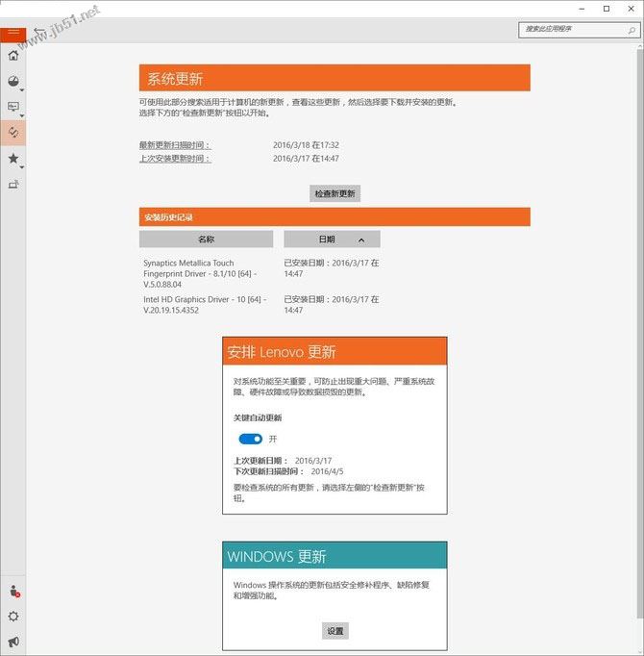
Task: Expand the arrow under the gauge icon
Action: click(22, 90)
